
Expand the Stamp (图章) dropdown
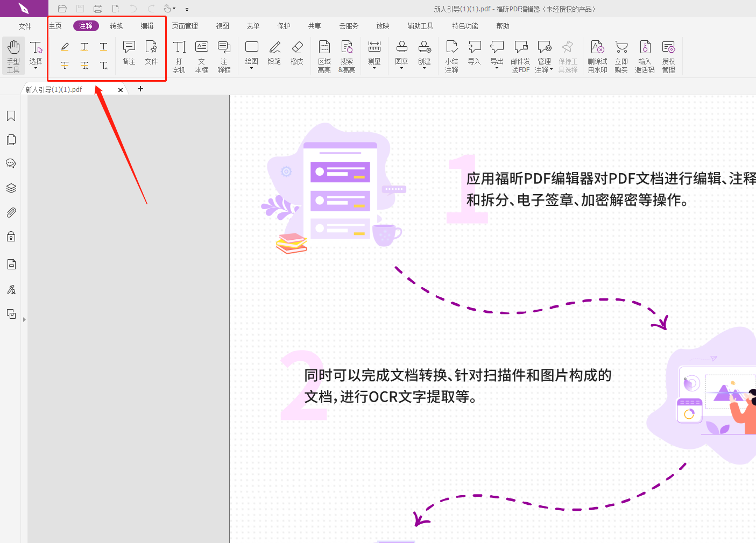(x=401, y=68)
